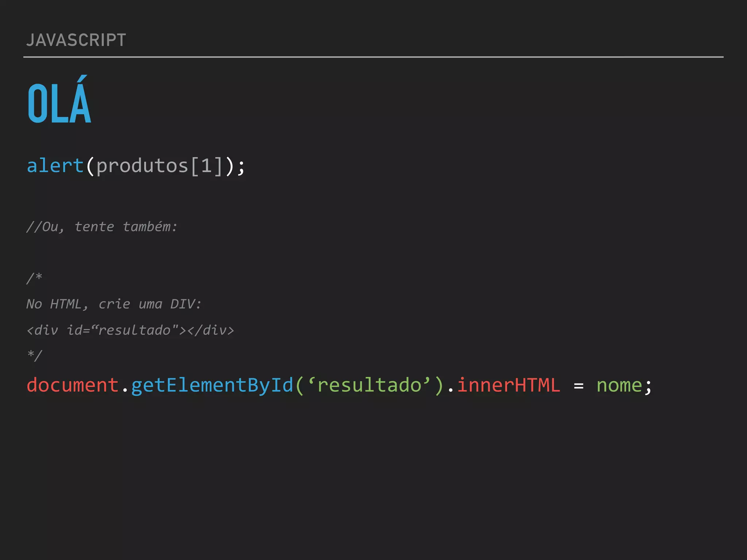747x560 pixels.
Task: Click the comment //Ou, tente também:
Action: 102,227
